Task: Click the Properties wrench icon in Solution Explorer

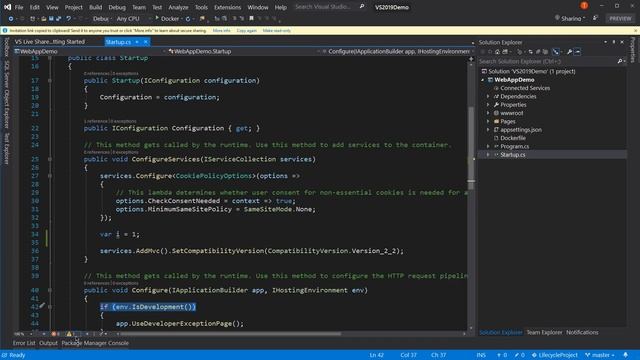Action: pyautogui.click(x=569, y=52)
